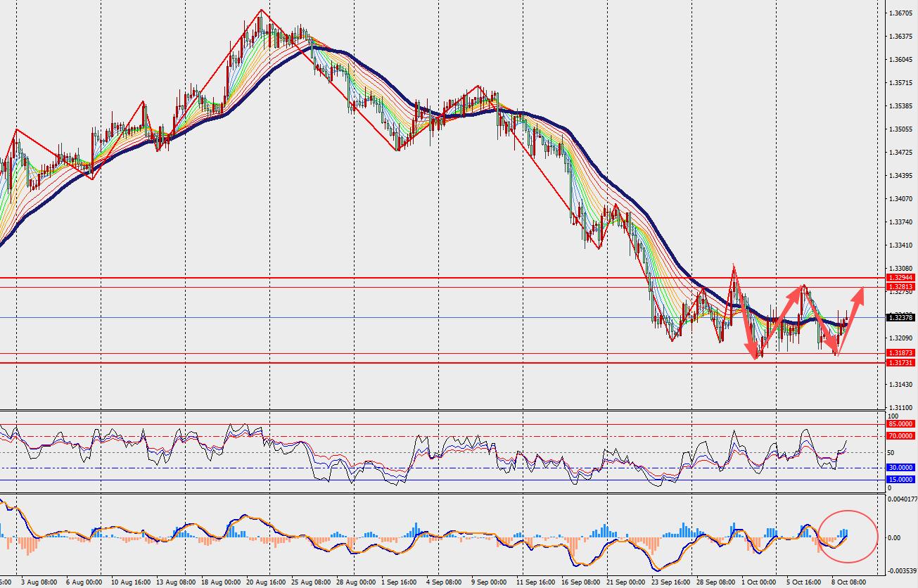Click the 1.36705 price on the scale
Viewport: 918px width, 588px height.
pyautogui.click(x=901, y=13)
